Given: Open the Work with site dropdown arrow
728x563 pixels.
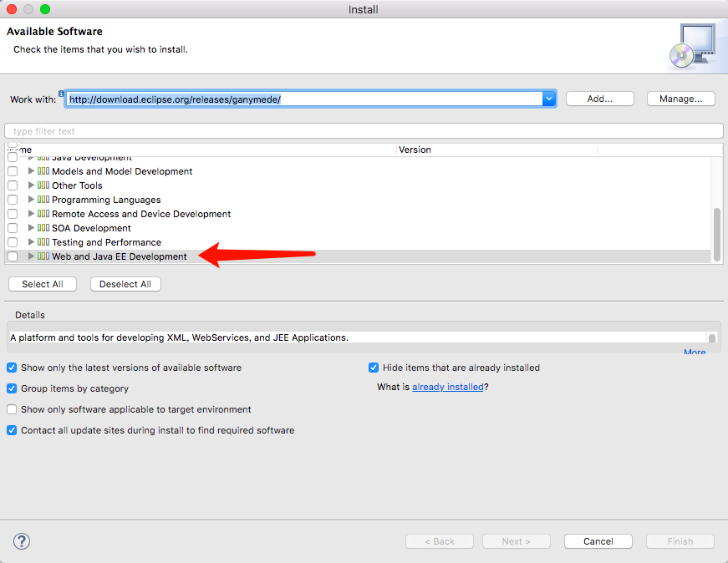Looking at the screenshot, I should [x=549, y=99].
